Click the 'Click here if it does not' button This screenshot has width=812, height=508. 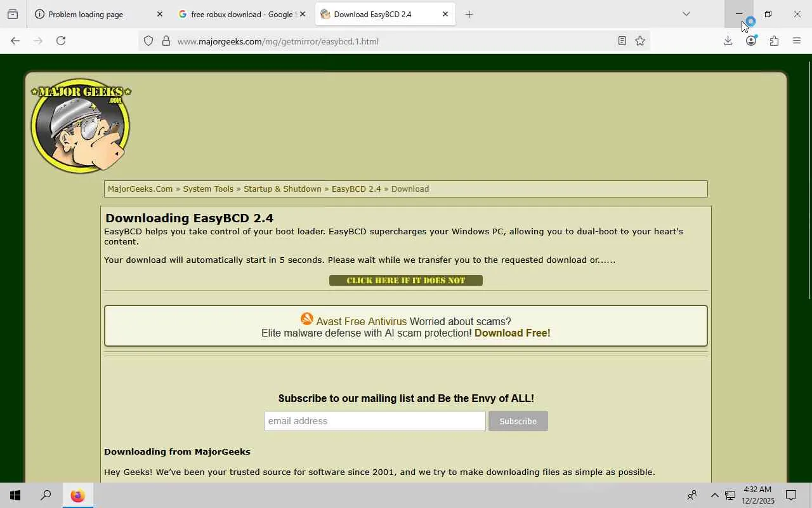point(406,281)
